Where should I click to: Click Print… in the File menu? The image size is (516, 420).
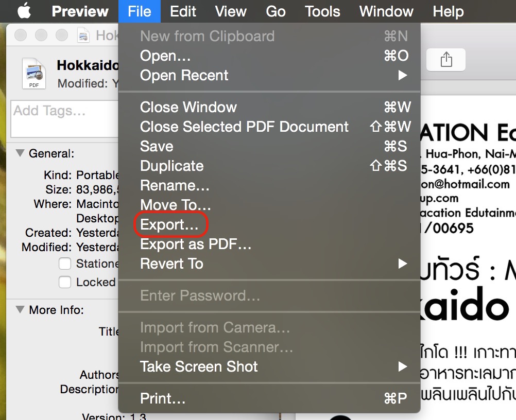click(x=163, y=399)
